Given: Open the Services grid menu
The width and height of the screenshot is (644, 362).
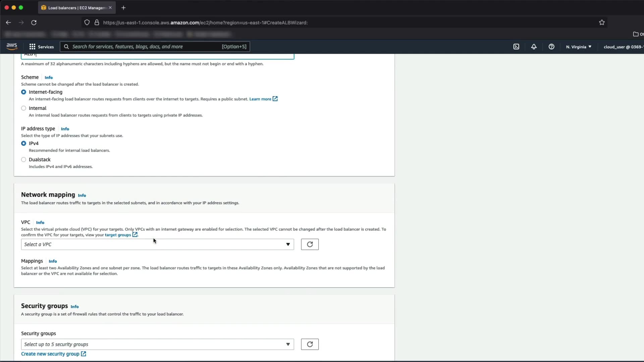Looking at the screenshot, I should tap(42, 47).
